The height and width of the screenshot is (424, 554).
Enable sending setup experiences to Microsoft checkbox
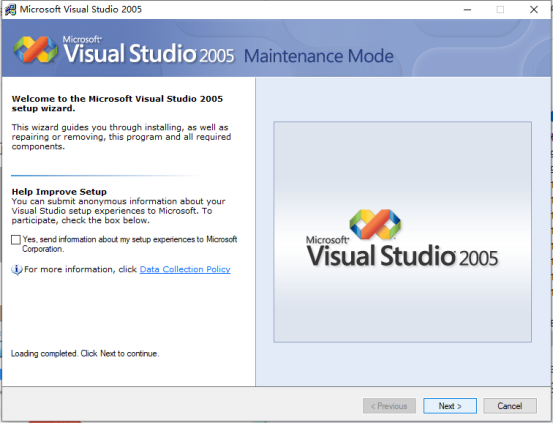point(16,240)
